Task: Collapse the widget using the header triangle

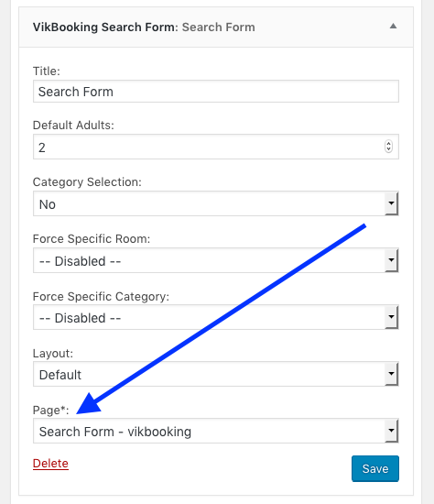Action: coord(393,26)
